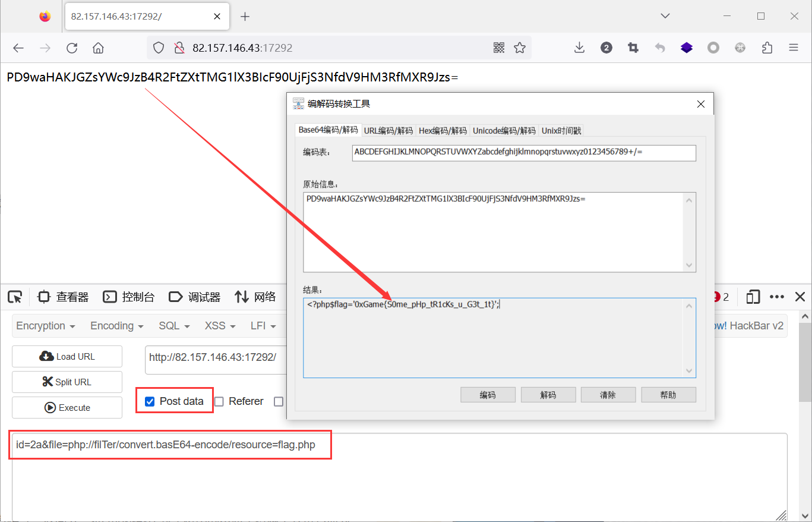Click the 编码 encode button
Screen dimensions: 812x522
(x=488, y=395)
